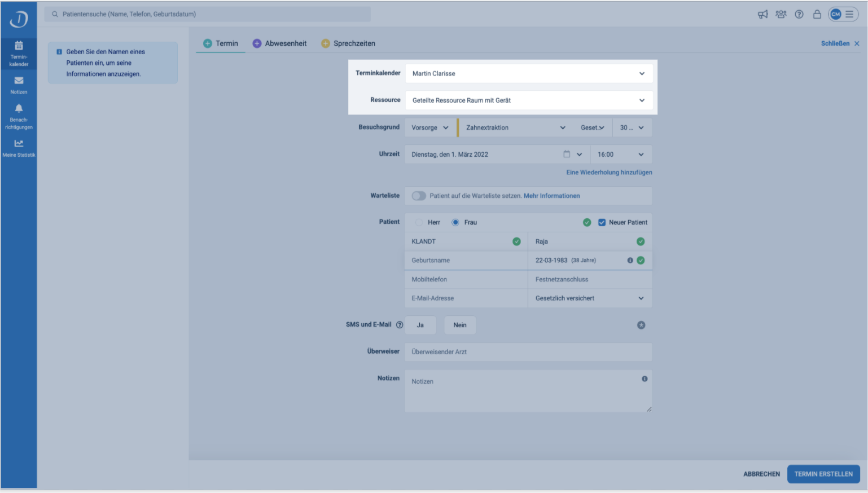
Task: Open the Vorsorge dropdown
Action: pyautogui.click(x=430, y=127)
